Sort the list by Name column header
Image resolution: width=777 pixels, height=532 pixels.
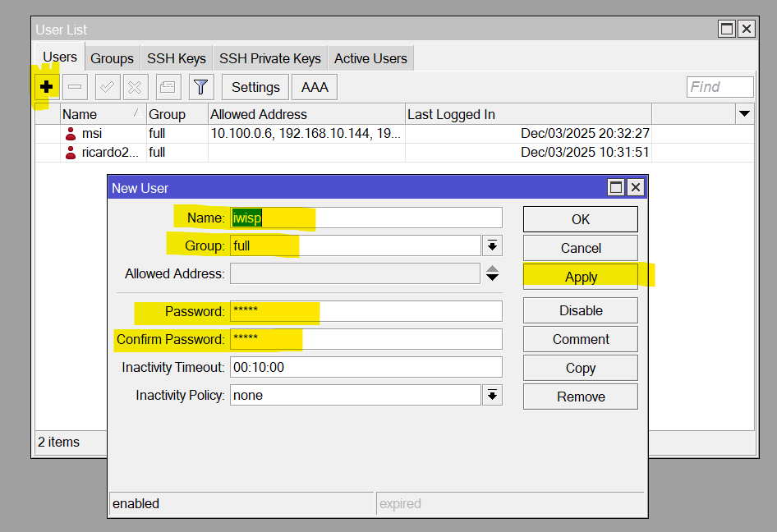[90, 114]
